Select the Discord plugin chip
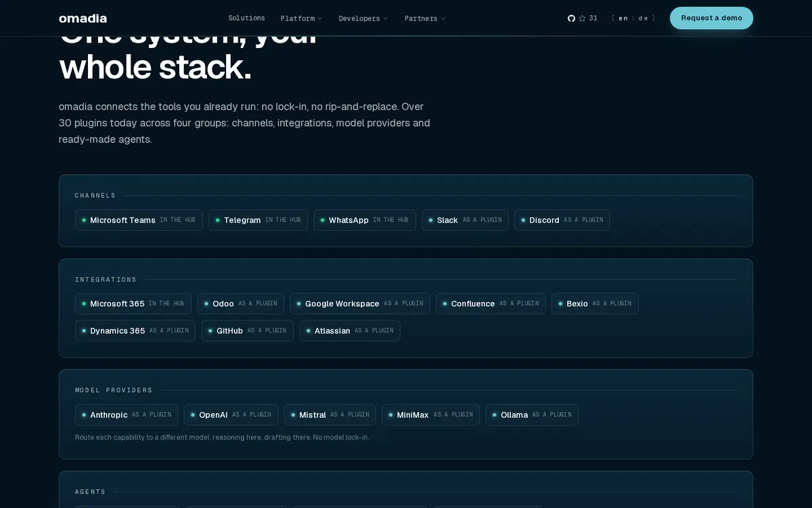 point(562,220)
